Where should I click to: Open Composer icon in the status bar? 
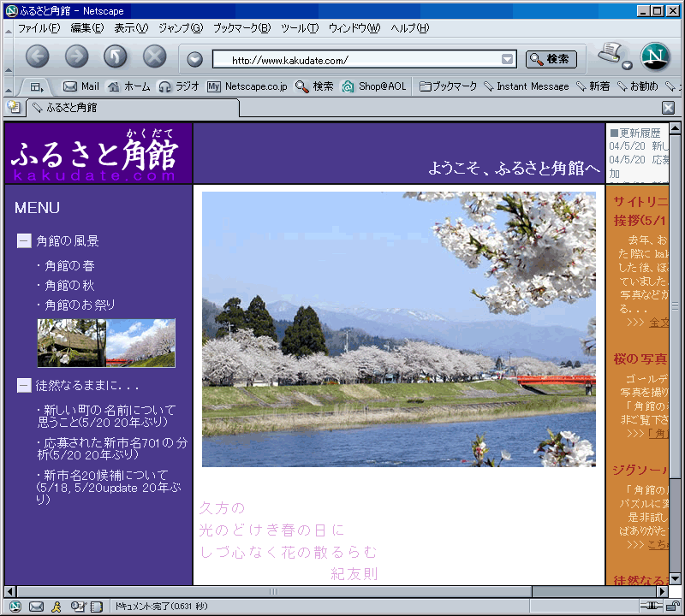(78, 607)
